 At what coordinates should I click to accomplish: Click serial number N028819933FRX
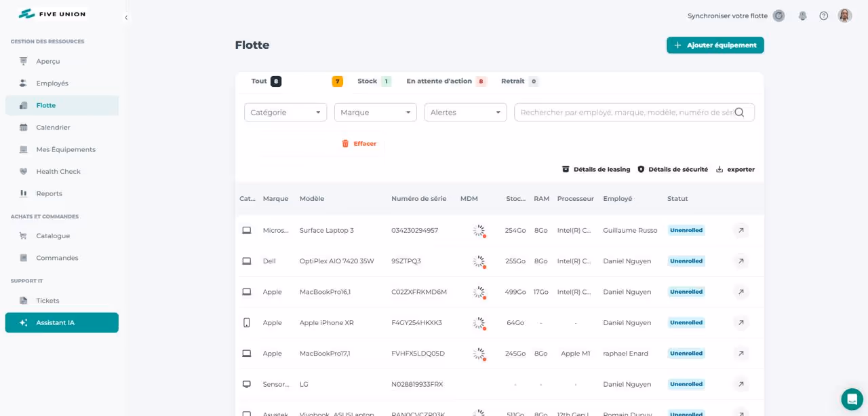click(417, 384)
